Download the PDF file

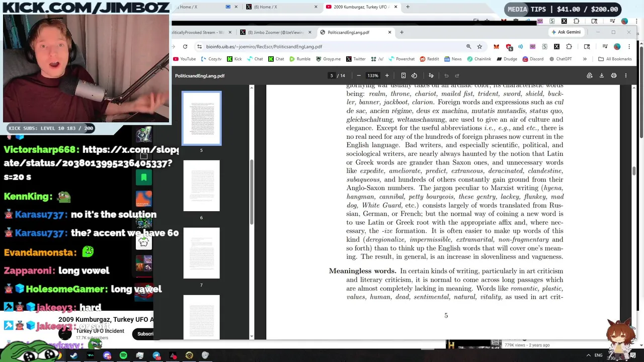601,75
